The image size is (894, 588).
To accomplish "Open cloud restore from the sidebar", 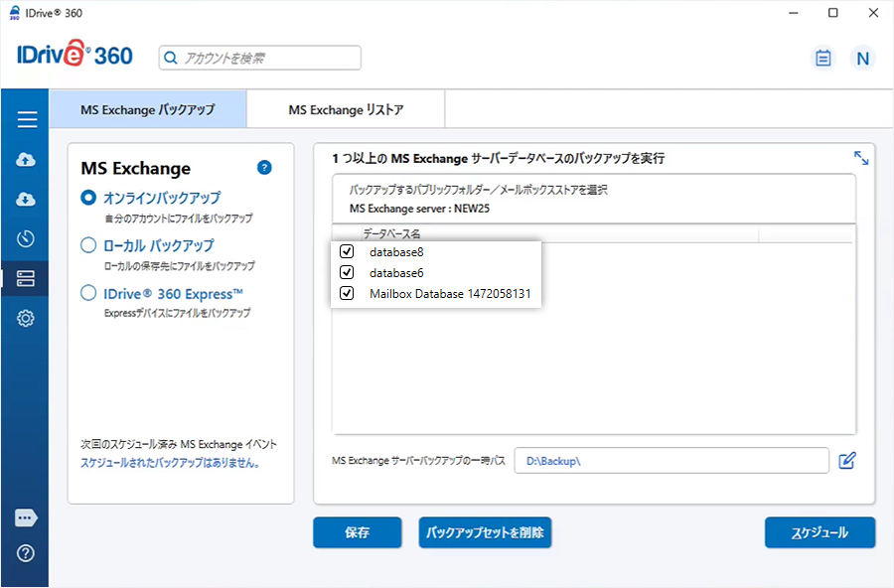I will tap(27, 200).
